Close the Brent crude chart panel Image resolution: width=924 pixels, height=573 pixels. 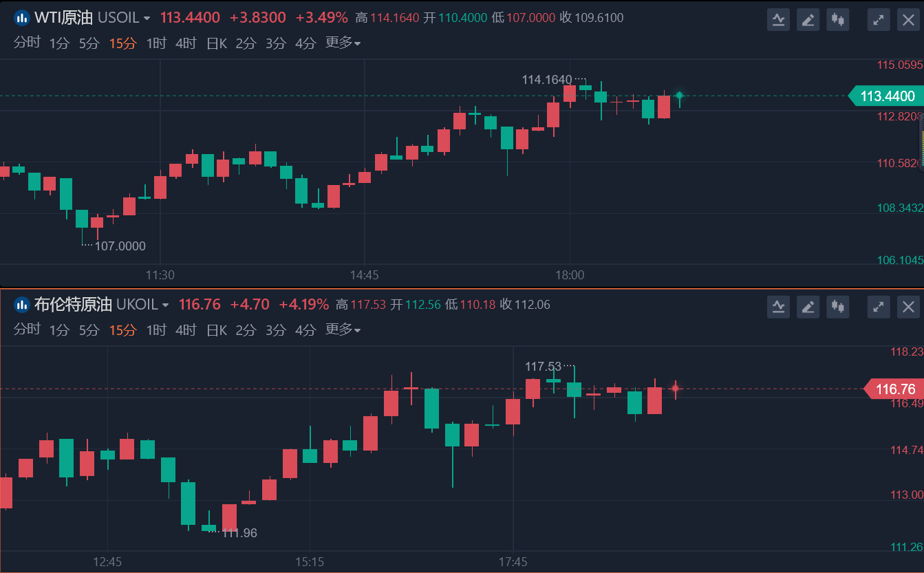pyautogui.click(x=908, y=306)
